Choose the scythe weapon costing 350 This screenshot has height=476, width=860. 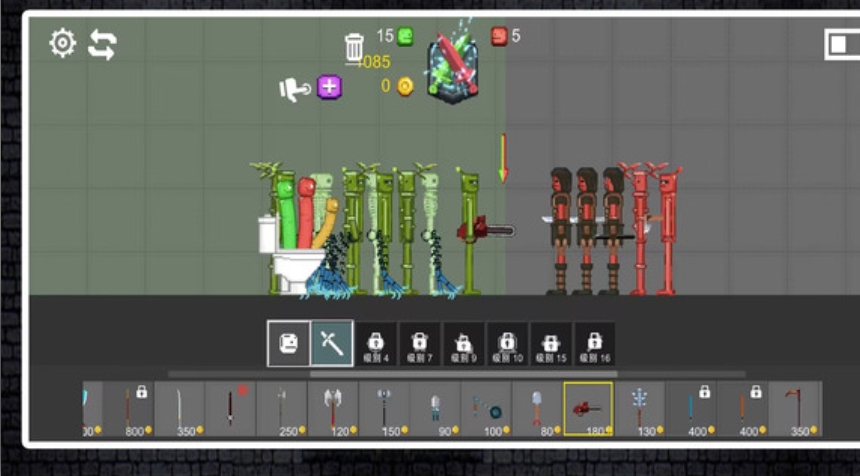[793, 409]
